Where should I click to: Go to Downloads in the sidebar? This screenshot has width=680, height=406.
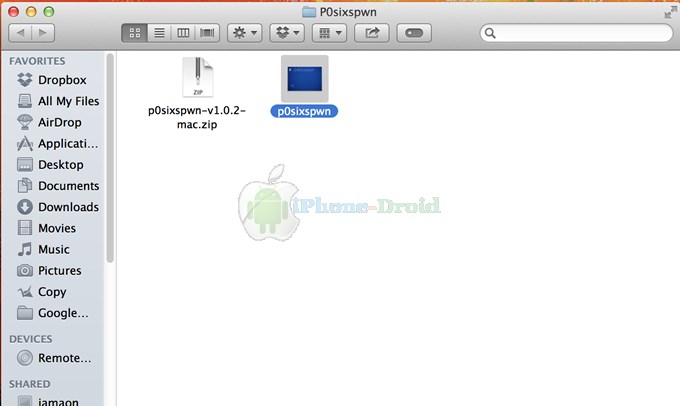pyautogui.click(x=68, y=207)
